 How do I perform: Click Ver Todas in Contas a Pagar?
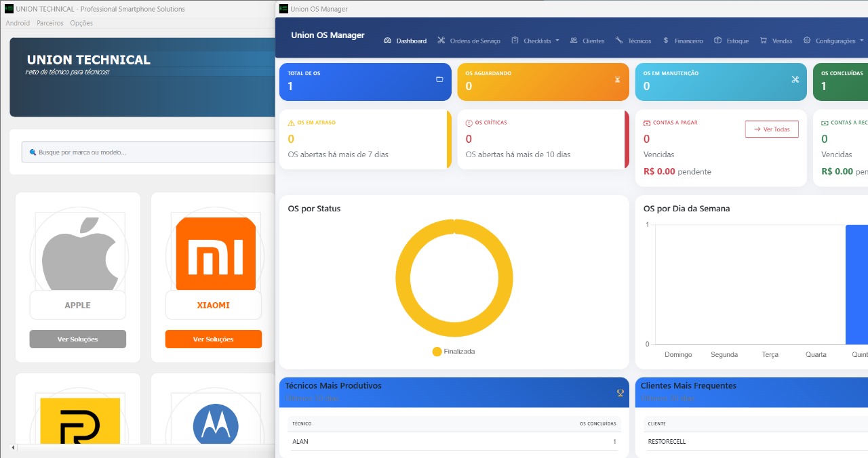click(x=771, y=129)
